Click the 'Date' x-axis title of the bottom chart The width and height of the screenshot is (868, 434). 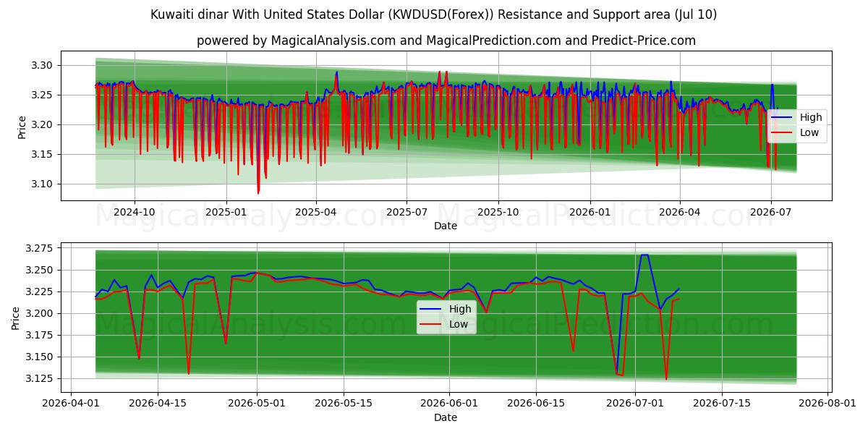(446, 417)
